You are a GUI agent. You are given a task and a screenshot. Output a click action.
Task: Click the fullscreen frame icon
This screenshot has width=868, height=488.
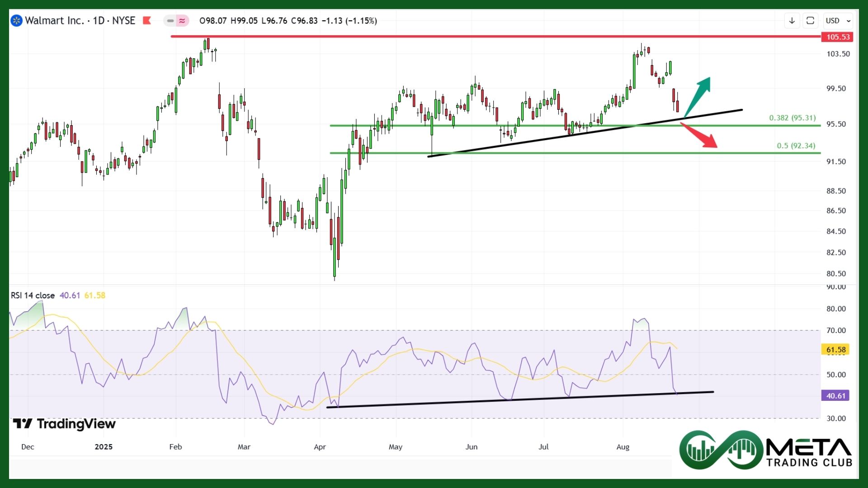pos(810,21)
